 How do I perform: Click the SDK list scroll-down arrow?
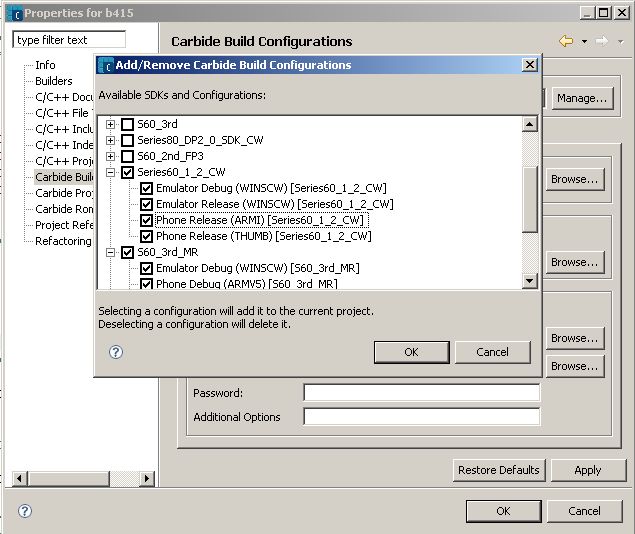530,281
